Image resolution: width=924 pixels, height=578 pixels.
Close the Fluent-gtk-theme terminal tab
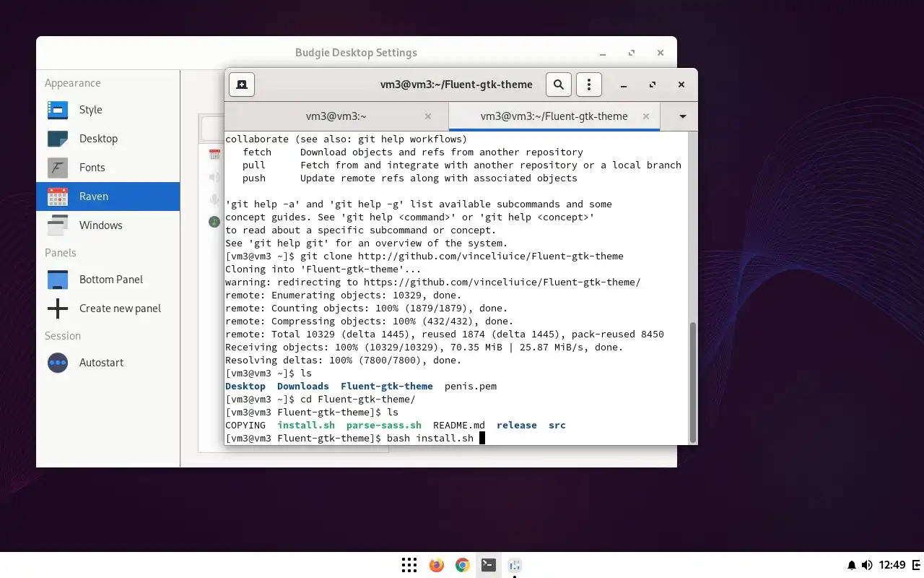646,116
